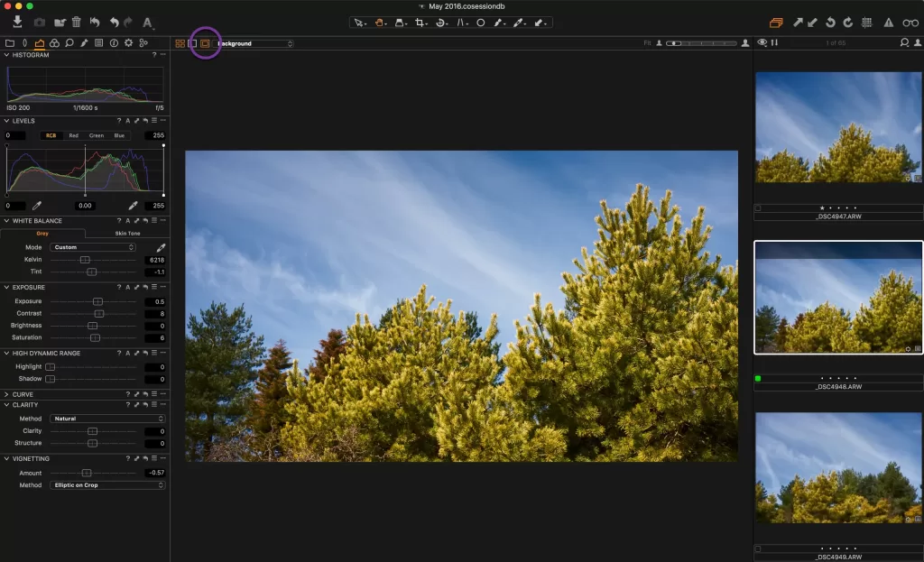Select the Spot removal circle tool
The height and width of the screenshot is (562, 924).
[x=481, y=23]
